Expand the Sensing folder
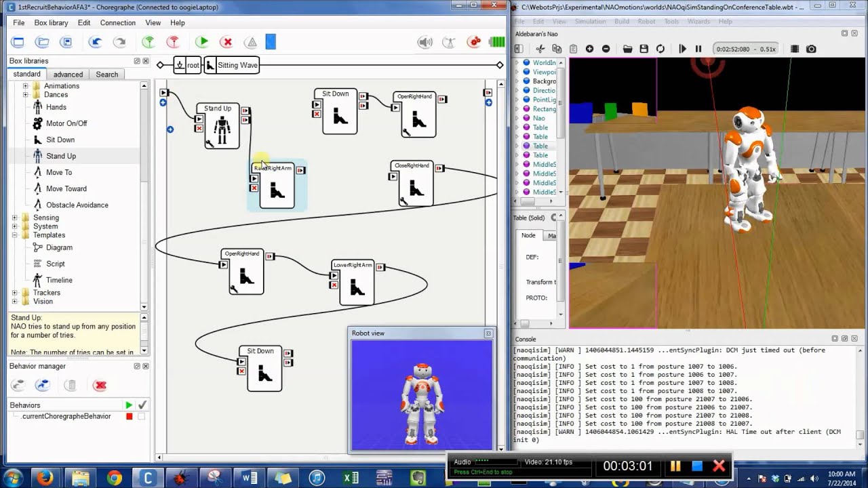The image size is (868, 488). point(15,218)
